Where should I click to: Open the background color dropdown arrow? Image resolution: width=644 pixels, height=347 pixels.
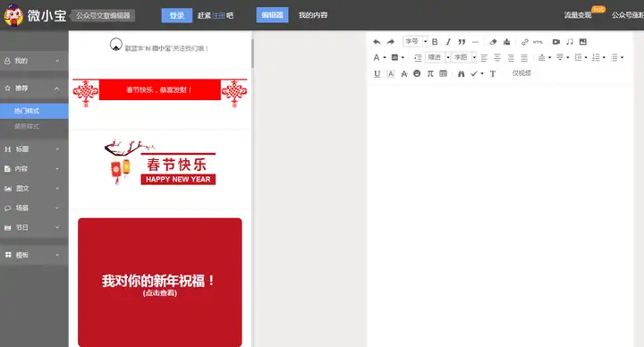402,57
